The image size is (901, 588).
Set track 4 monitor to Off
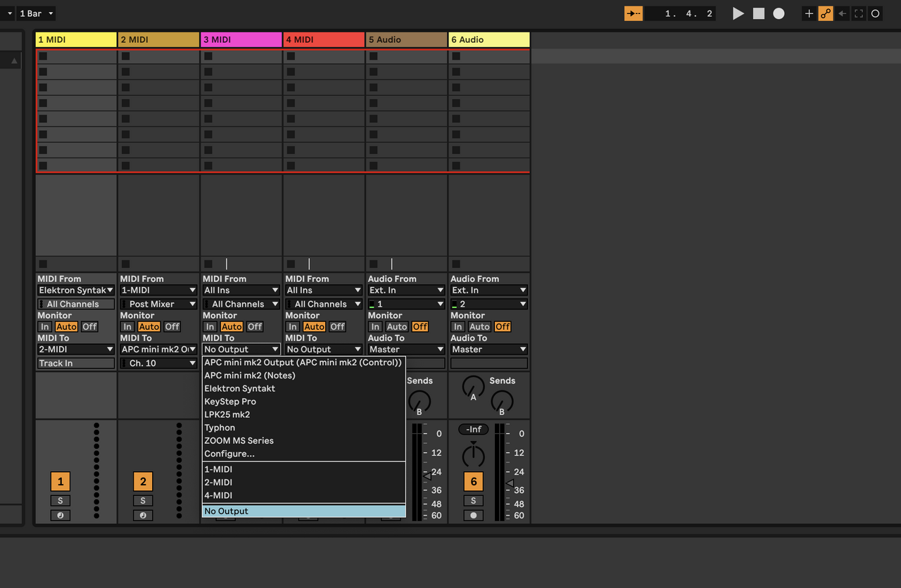(x=337, y=326)
